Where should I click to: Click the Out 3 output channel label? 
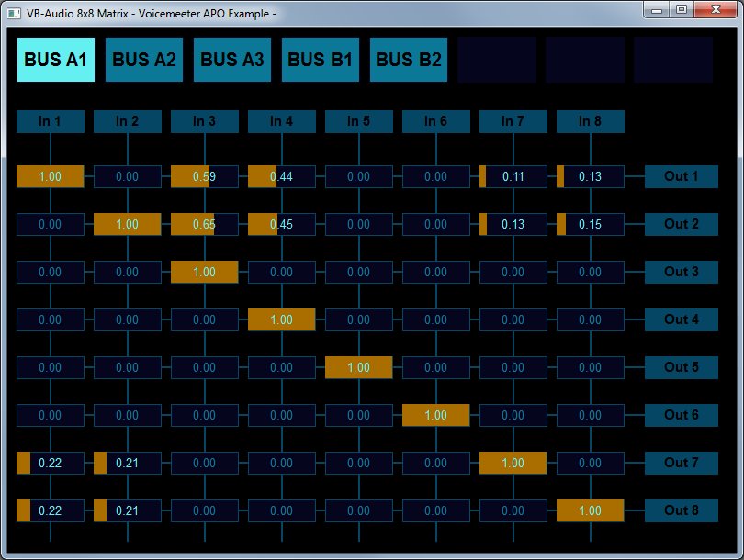click(x=681, y=272)
